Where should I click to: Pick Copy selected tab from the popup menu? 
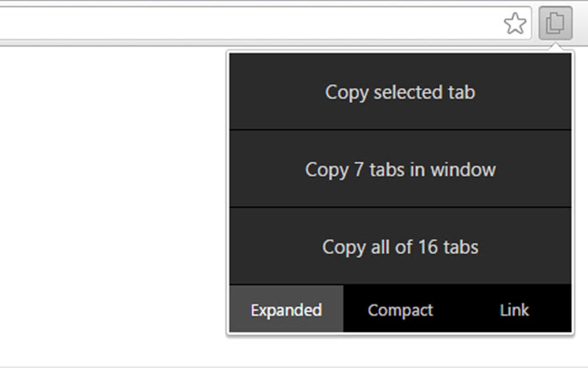point(401,91)
